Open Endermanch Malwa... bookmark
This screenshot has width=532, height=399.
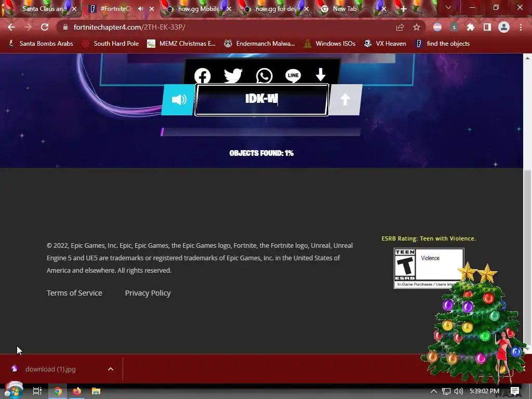point(260,44)
